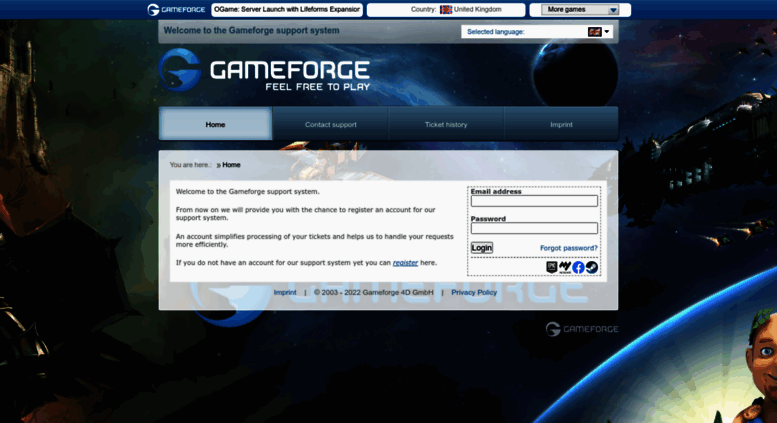777x423 pixels.
Task: Sign in with Steam icon
Action: click(591, 267)
